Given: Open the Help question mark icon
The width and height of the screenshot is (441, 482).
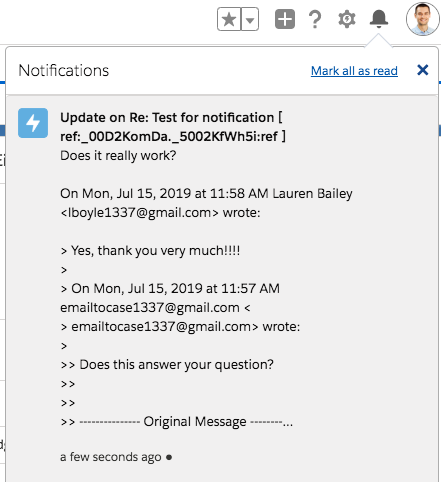Looking at the screenshot, I should 315,19.
